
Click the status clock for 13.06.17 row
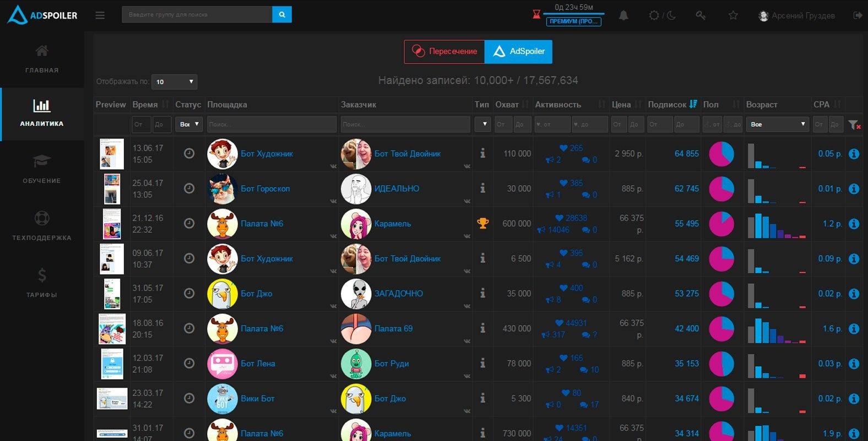(189, 153)
